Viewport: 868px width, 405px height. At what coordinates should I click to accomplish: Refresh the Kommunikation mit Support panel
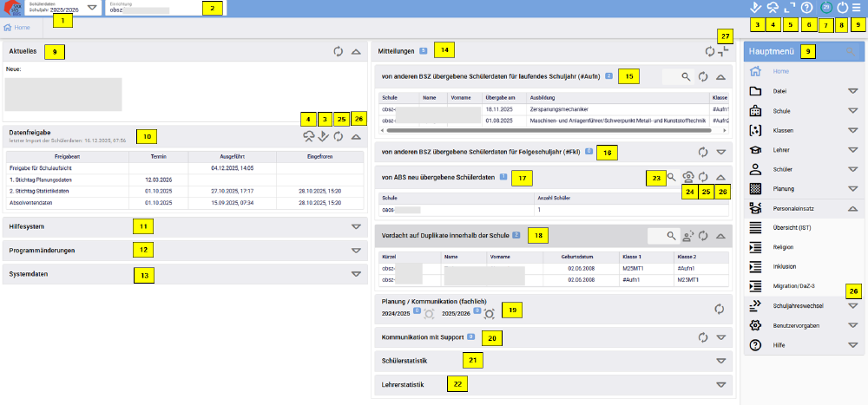pyautogui.click(x=702, y=336)
